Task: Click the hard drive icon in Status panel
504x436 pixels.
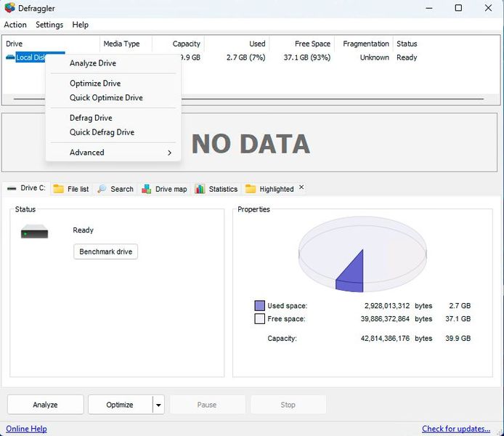Action: tap(34, 232)
